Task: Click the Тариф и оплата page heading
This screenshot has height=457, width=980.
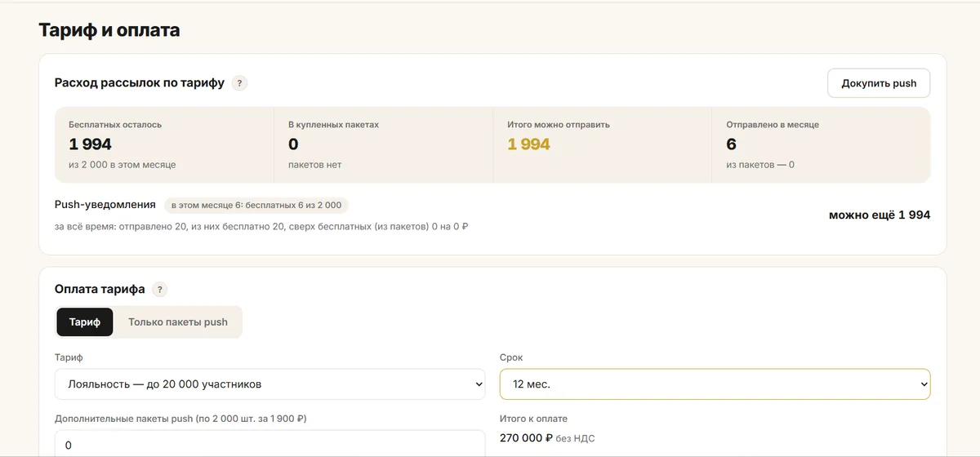Action: 109,30
